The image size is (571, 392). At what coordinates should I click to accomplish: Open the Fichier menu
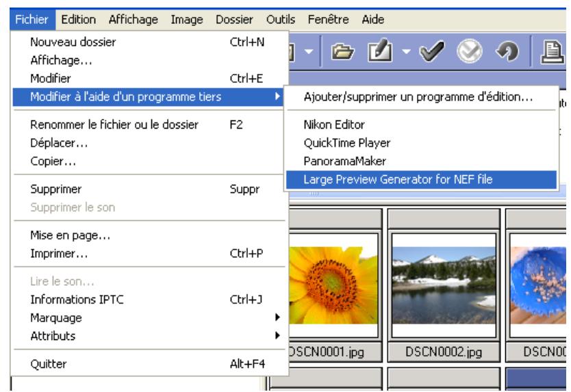(x=32, y=19)
